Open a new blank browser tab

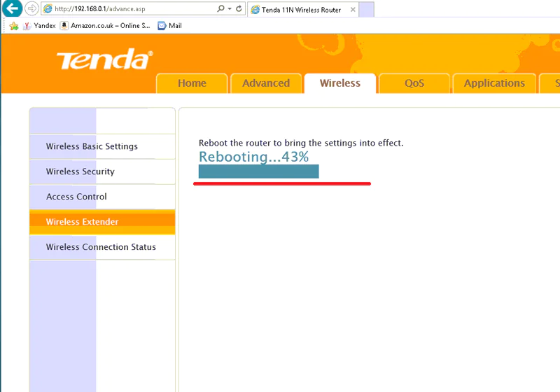(x=366, y=10)
